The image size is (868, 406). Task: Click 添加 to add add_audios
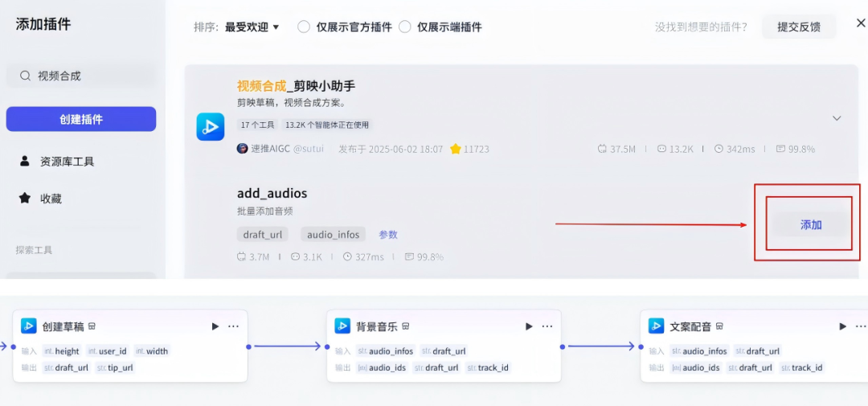[811, 225]
